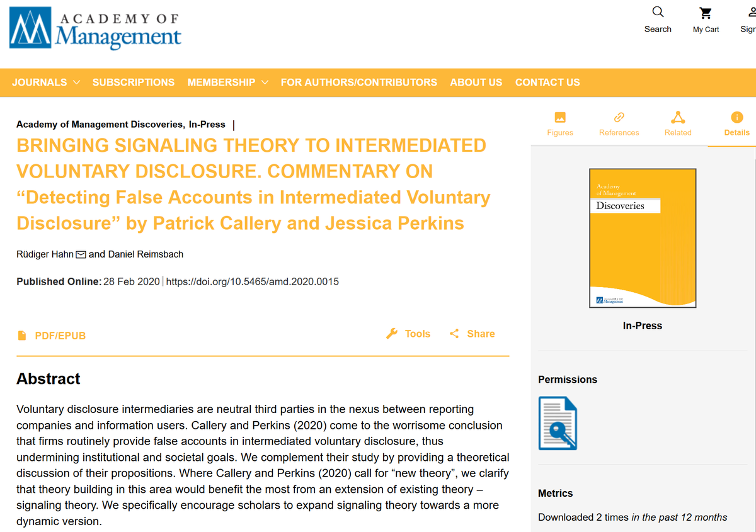The width and height of the screenshot is (756, 532).
Task: Click the Search label text
Action: 658,30
